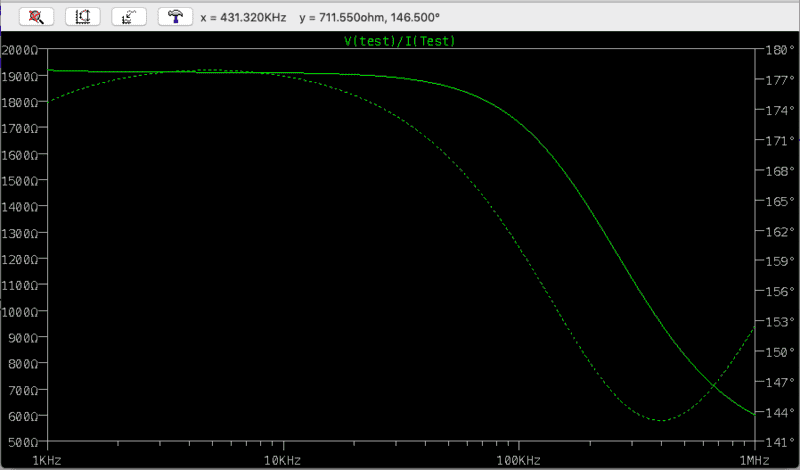Click the 141° phase axis label

(779, 442)
